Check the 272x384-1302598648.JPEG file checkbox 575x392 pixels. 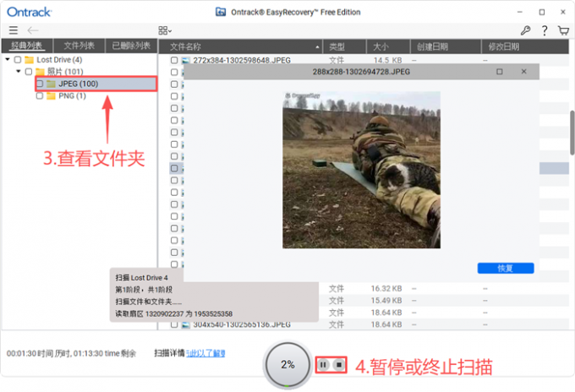click(x=174, y=60)
